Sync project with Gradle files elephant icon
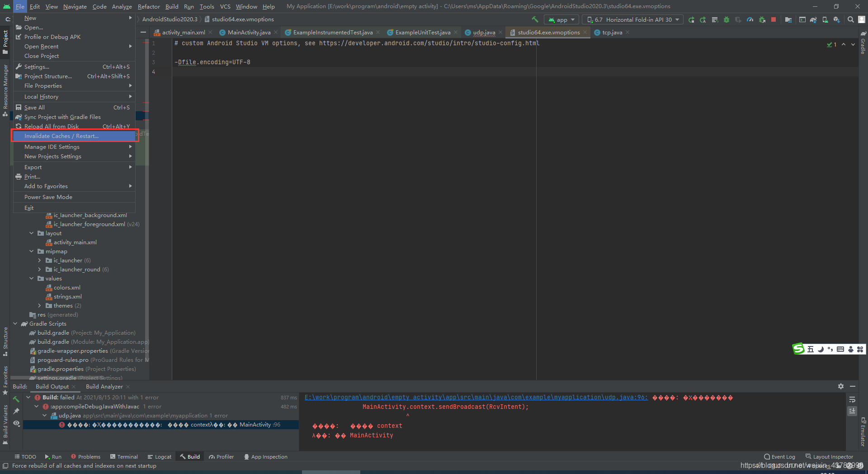The width and height of the screenshot is (868, 474). 813,20
